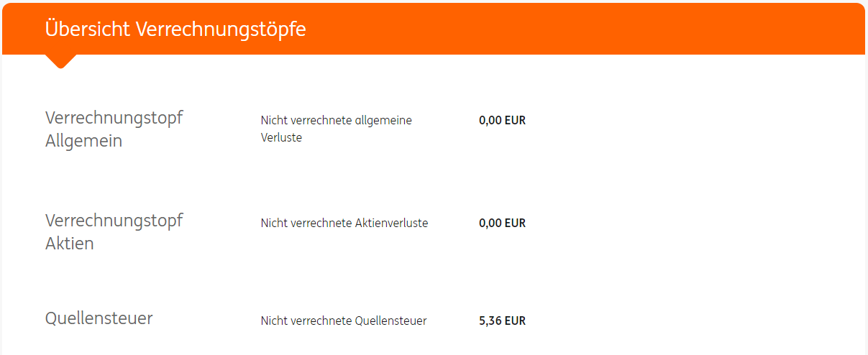Screen dimensions: 868x355
Task: Select the "Verrechnungstopf Aktien" section heading
Action: (x=114, y=231)
